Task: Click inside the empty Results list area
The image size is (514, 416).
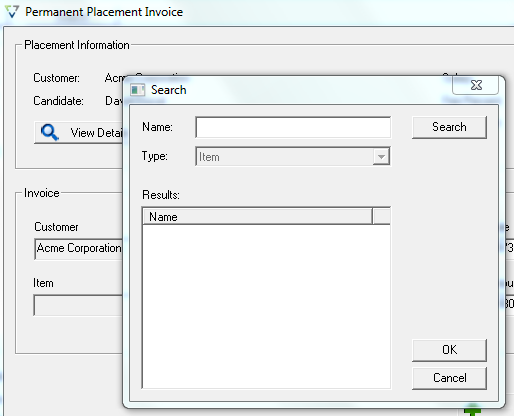Action: 266,306
